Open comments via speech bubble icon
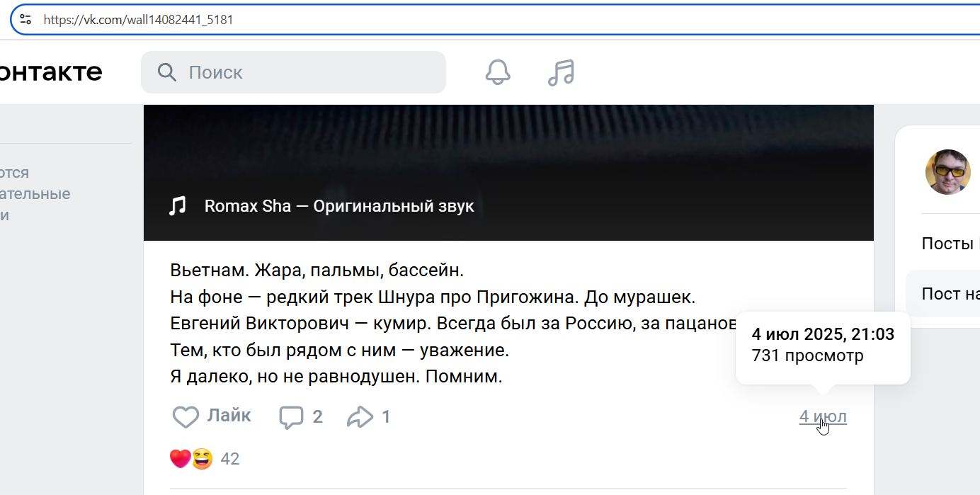Image resolution: width=980 pixels, height=495 pixels. (291, 417)
